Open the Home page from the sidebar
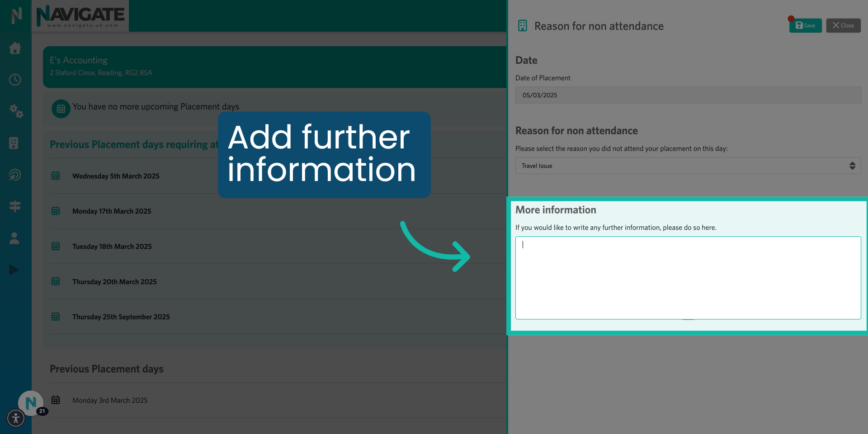This screenshot has width=868, height=434. click(15, 48)
